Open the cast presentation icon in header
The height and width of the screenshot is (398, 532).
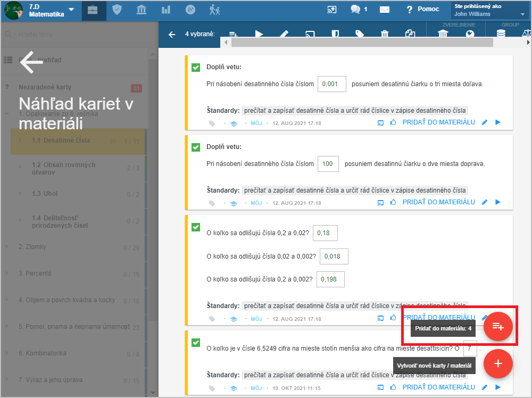coord(332,10)
